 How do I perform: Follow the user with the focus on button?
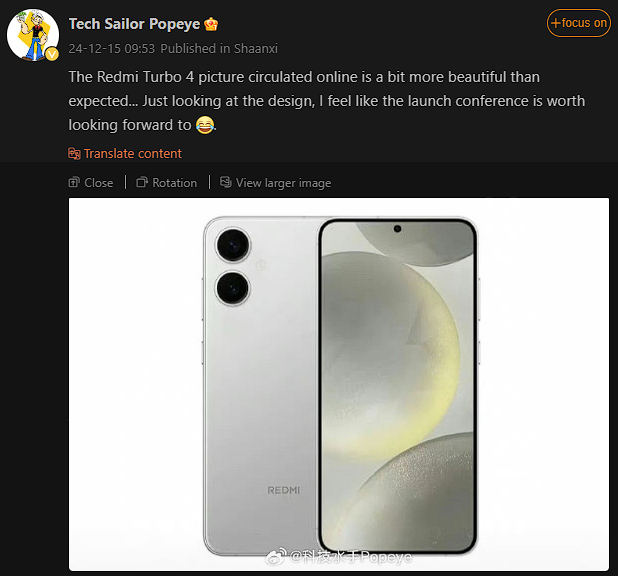[x=578, y=23]
